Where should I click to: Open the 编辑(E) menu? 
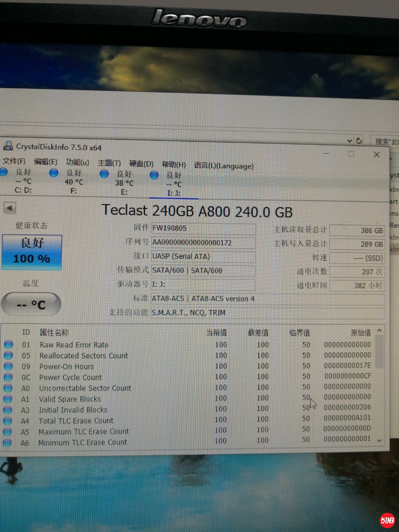click(x=45, y=162)
